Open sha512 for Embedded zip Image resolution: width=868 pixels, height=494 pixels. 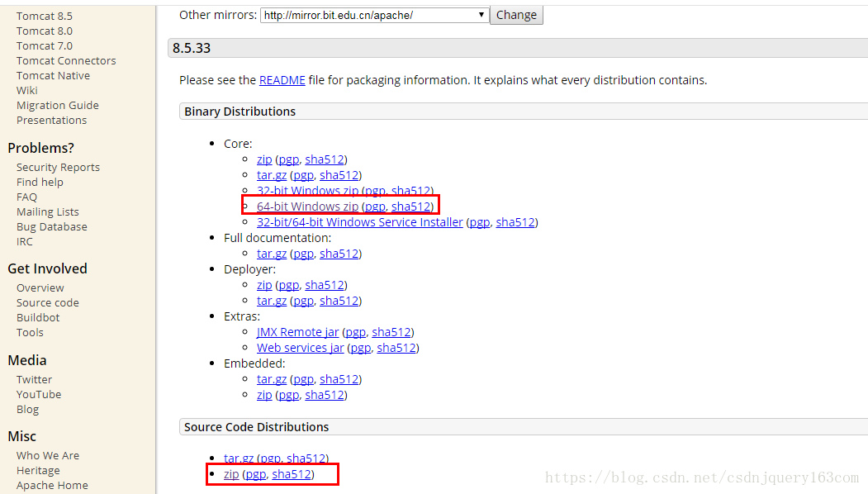coord(325,395)
